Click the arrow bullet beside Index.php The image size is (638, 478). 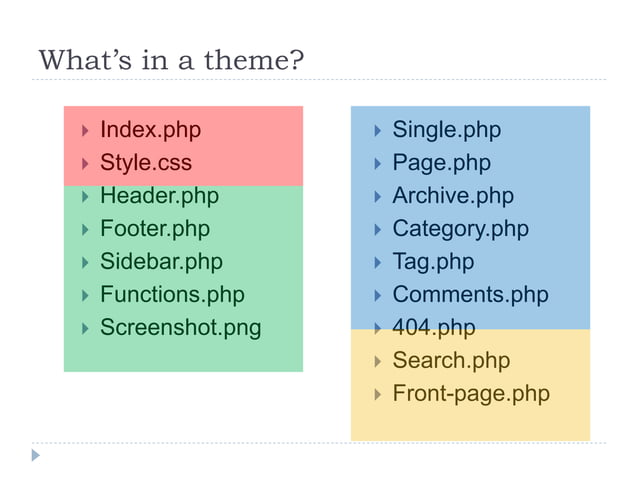[85, 131]
